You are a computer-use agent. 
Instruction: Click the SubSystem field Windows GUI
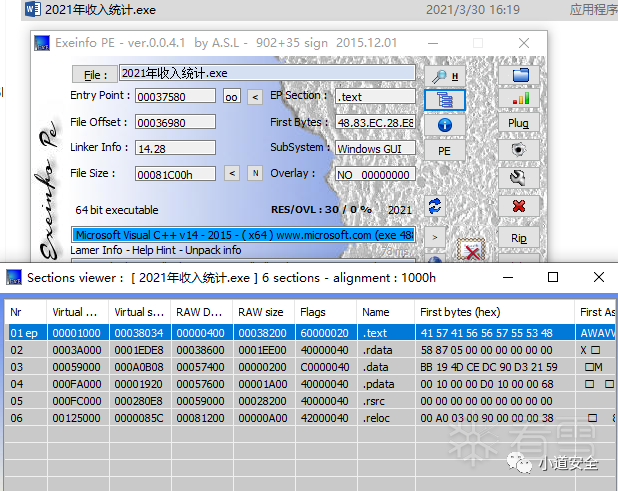click(375, 149)
